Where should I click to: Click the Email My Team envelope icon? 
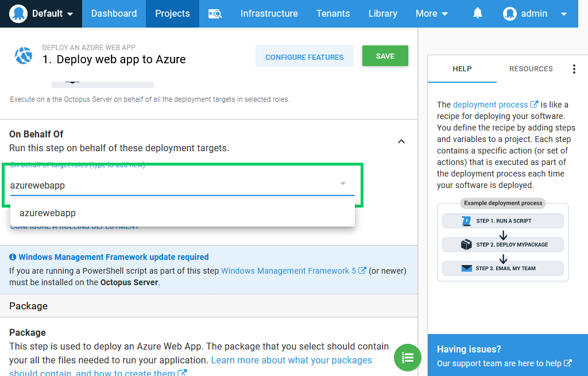coord(466,268)
